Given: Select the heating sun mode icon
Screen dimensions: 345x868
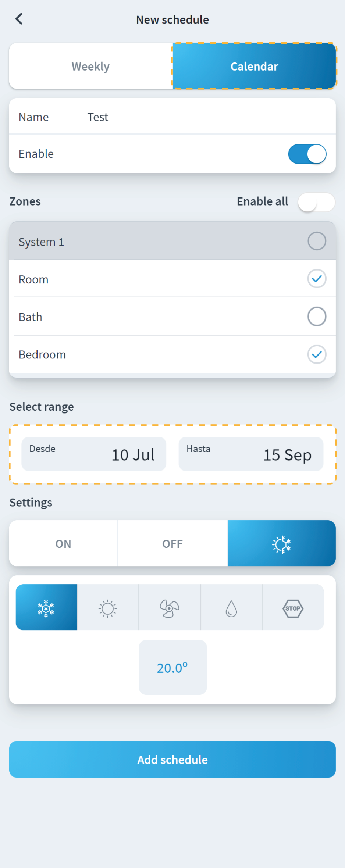Looking at the screenshot, I should click(108, 608).
